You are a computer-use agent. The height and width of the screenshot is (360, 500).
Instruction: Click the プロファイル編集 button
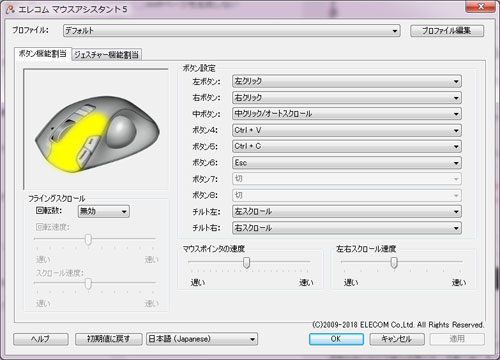447,31
